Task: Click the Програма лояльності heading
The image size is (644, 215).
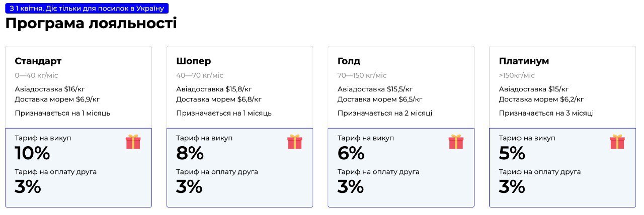Action: pyautogui.click(x=91, y=24)
